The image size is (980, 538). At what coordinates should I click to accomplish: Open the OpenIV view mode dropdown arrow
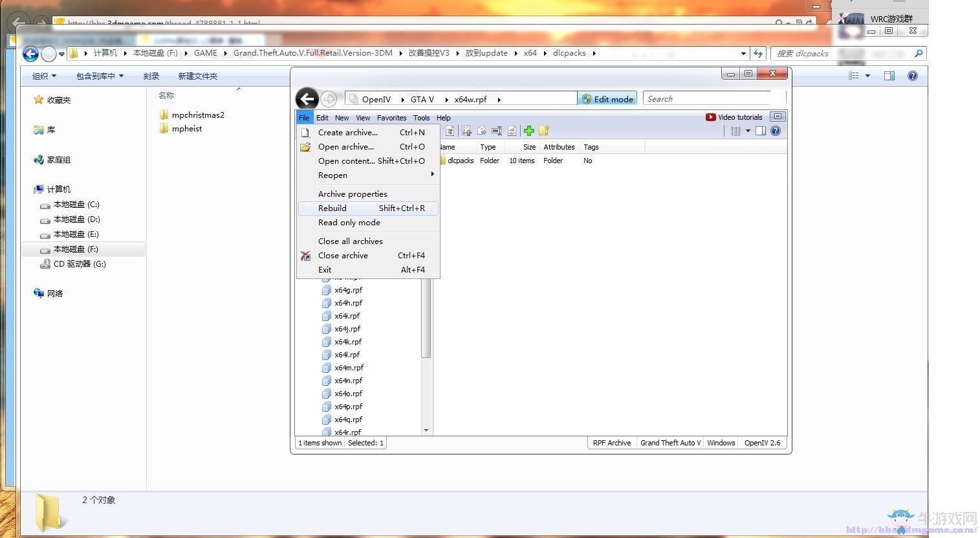pos(748,131)
